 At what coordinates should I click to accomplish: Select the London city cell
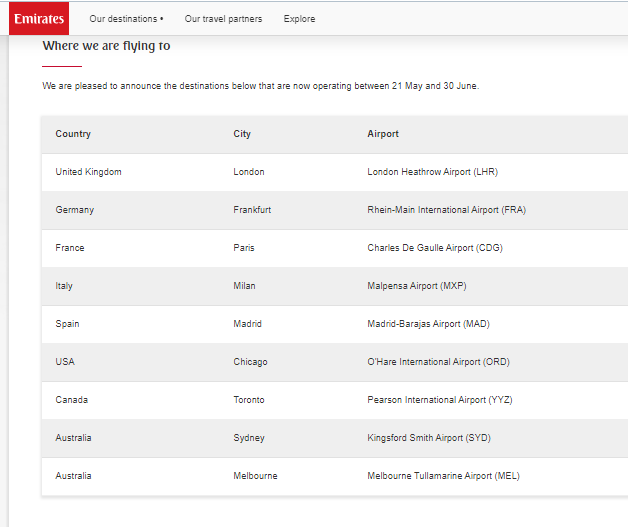(249, 172)
